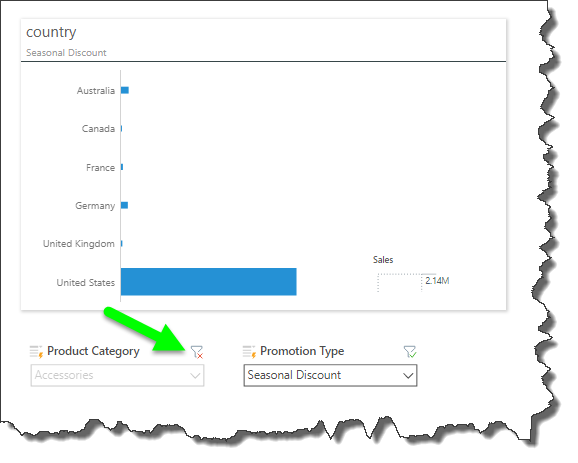The width and height of the screenshot is (578, 463).
Task: Click the Sales legend label
Action: (383, 260)
